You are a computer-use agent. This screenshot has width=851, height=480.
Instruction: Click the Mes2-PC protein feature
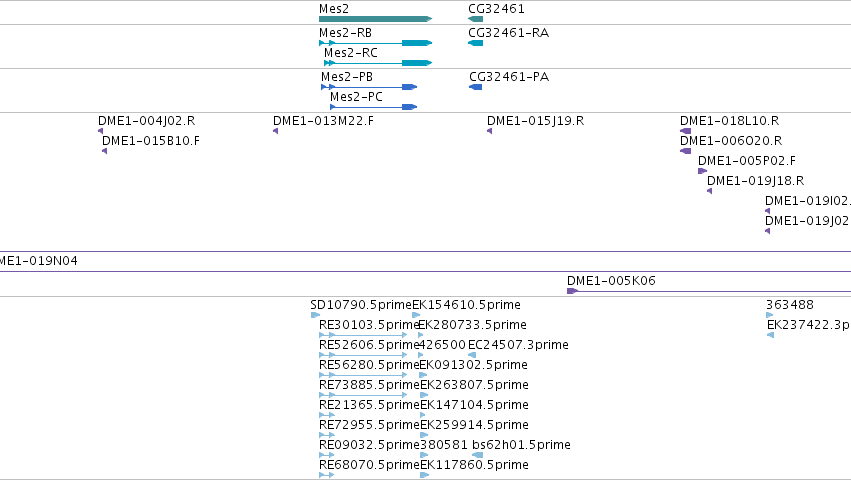373,107
